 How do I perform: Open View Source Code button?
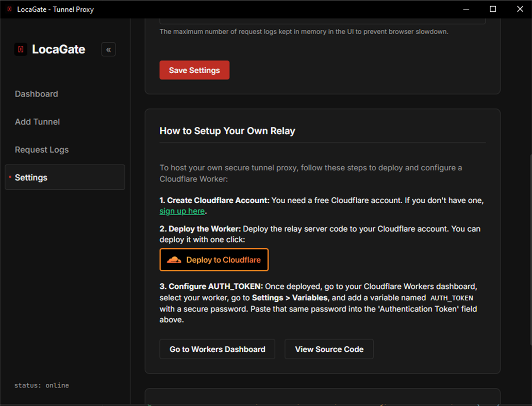329,349
